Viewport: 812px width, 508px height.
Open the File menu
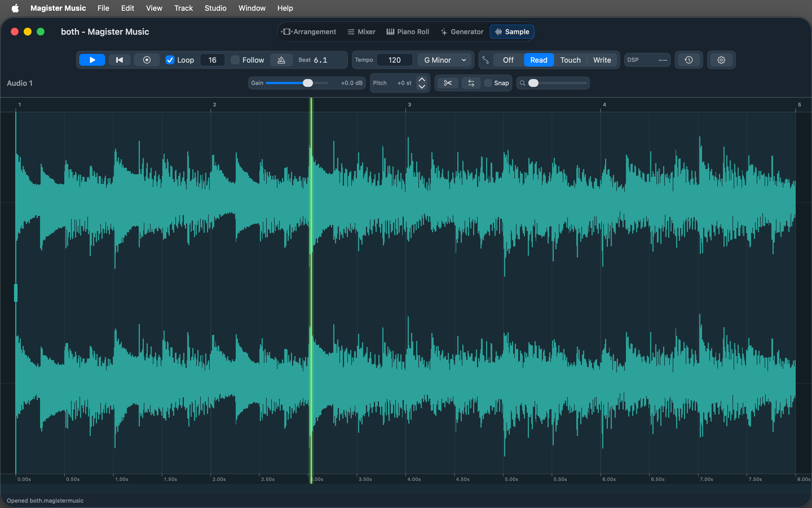pyautogui.click(x=103, y=8)
